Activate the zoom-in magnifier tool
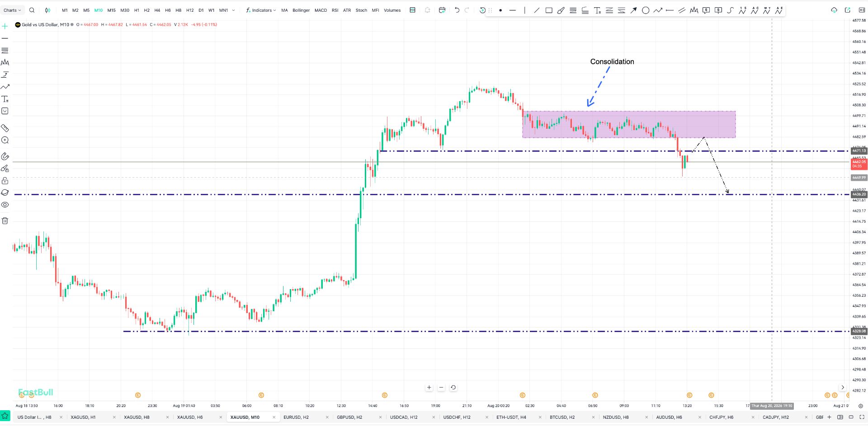 5,140
